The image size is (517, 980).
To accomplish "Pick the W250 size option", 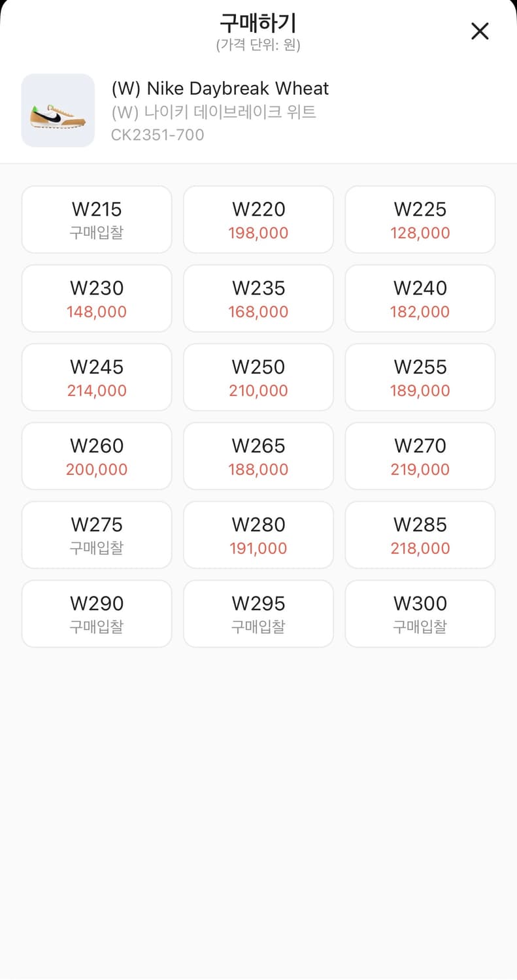I will [x=258, y=378].
